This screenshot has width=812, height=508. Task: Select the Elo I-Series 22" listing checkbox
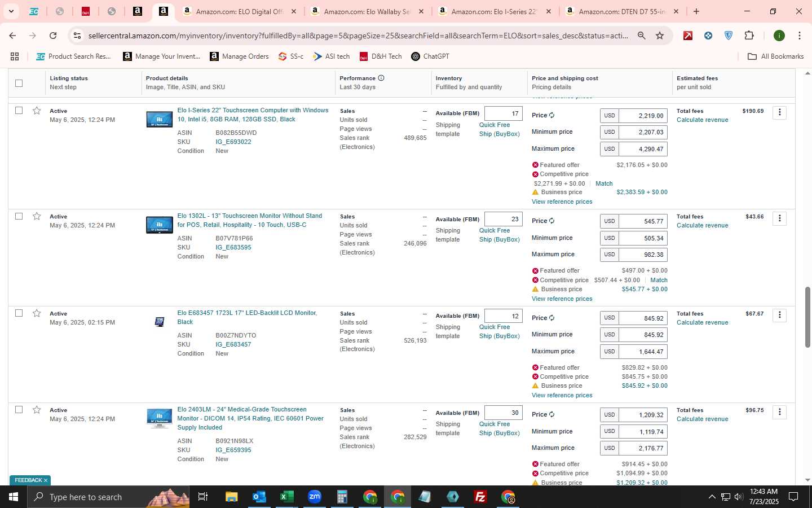[19, 111]
